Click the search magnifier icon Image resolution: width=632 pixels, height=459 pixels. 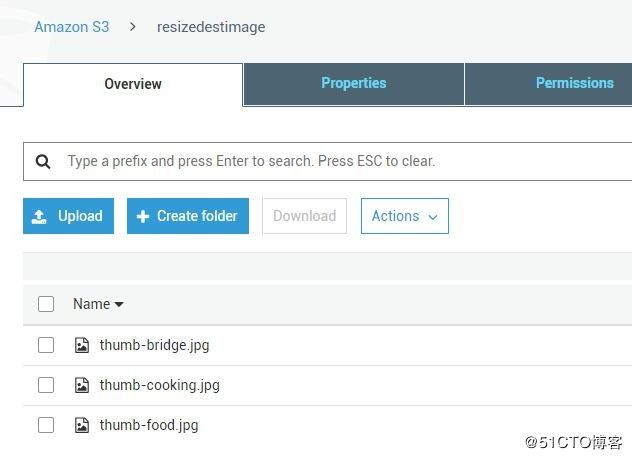43,162
